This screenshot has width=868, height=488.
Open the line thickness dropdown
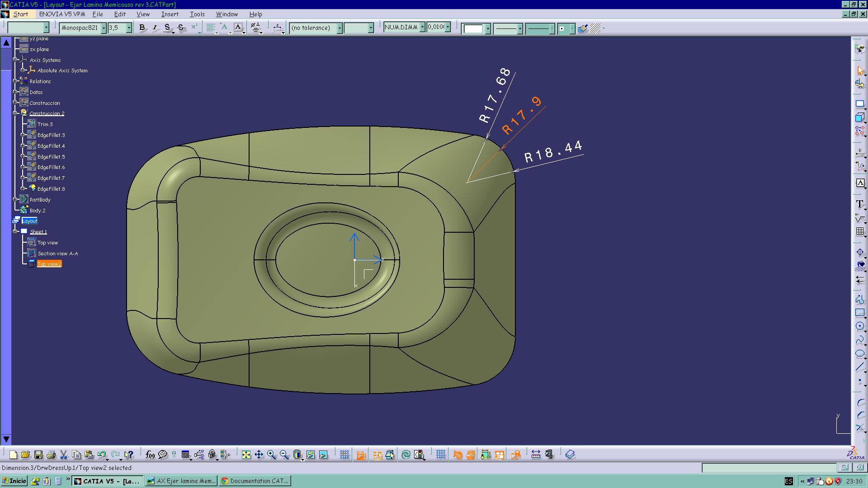520,29
